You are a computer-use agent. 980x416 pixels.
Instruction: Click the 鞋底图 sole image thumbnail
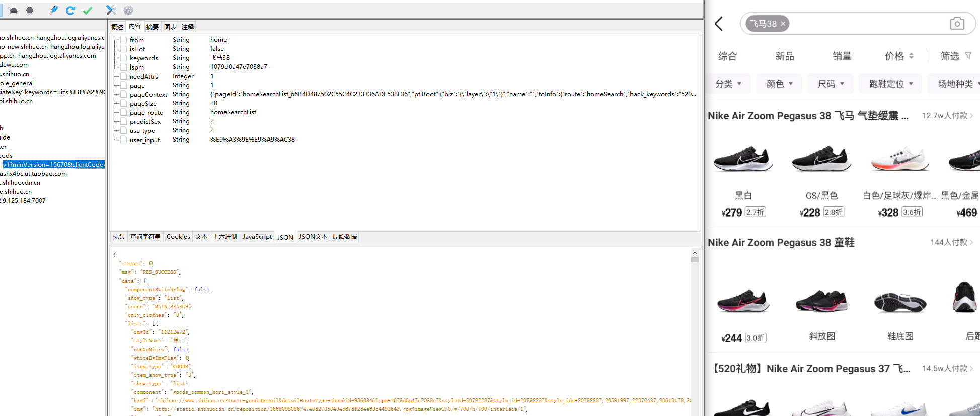[x=900, y=302]
